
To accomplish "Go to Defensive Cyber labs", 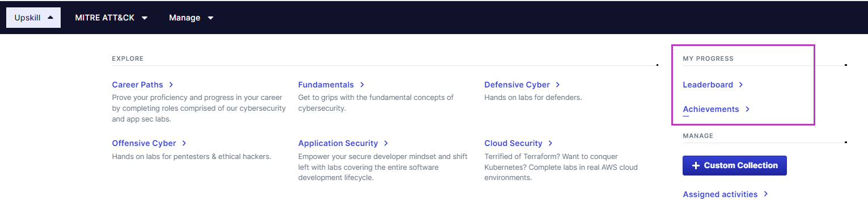I will pyautogui.click(x=517, y=85).
